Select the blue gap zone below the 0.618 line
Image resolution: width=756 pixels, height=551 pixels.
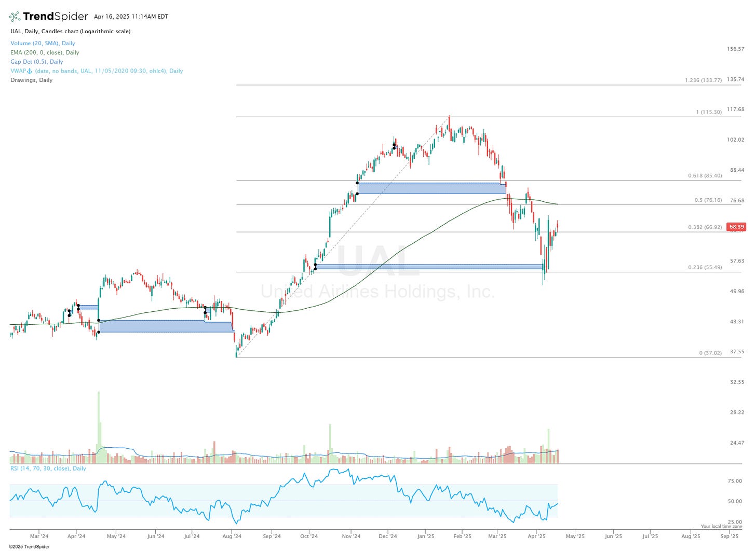[431, 188]
